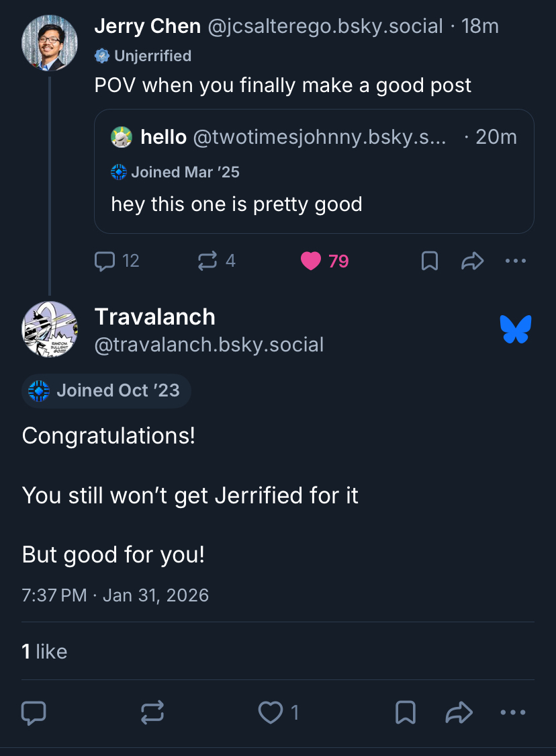View who liked via '1 like'

pos(44,651)
